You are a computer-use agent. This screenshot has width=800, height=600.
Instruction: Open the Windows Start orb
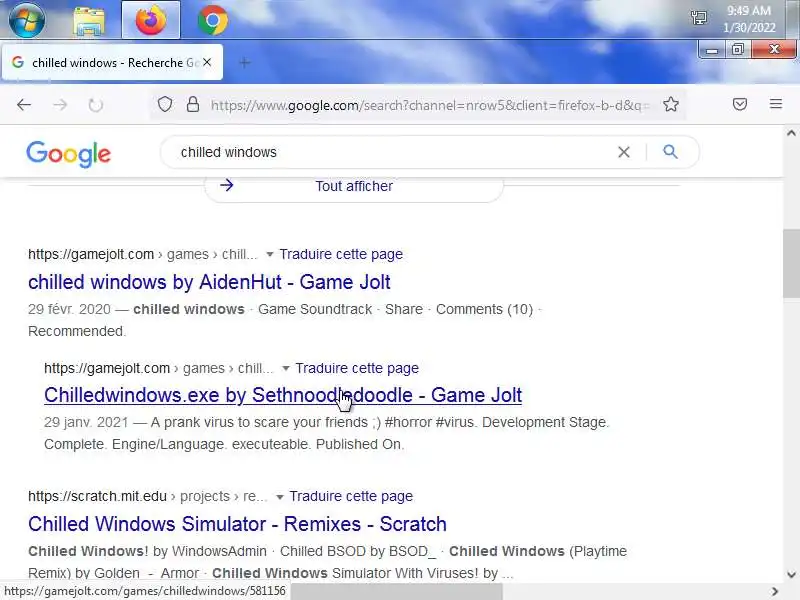[27, 19]
